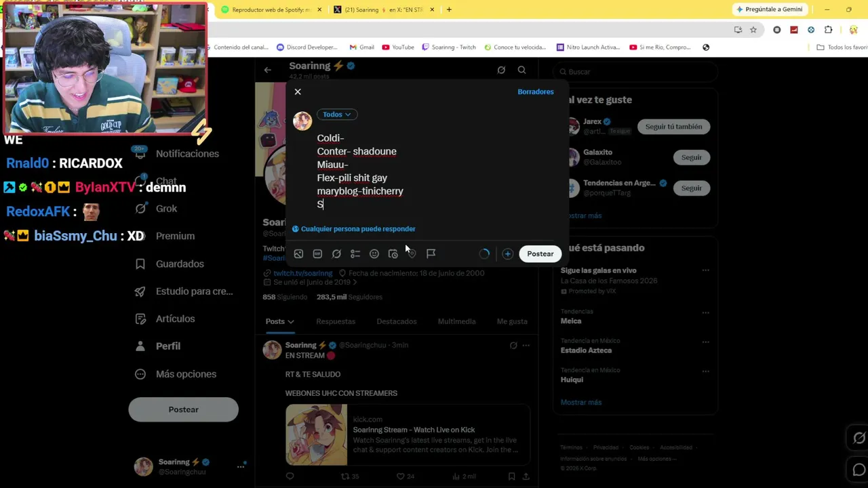Expand Más opciones in the sidebar
The image size is (868, 488).
[x=176, y=374]
